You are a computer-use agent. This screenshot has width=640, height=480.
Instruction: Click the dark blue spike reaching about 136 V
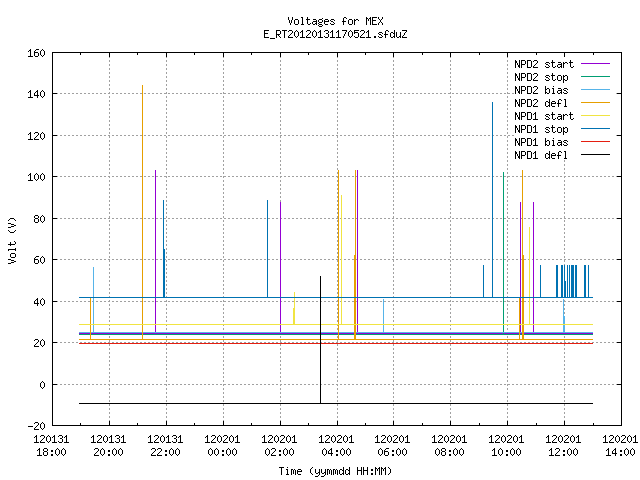493,200
